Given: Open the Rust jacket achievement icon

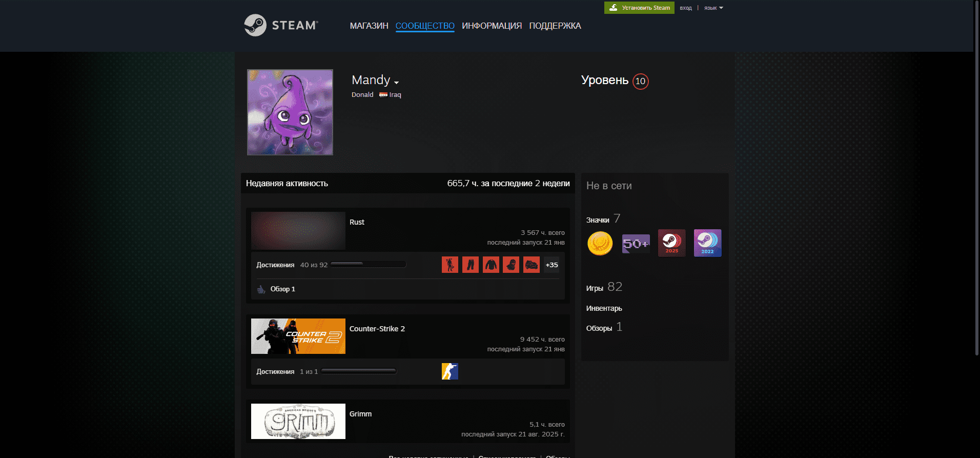Looking at the screenshot, I should [491, 265].
